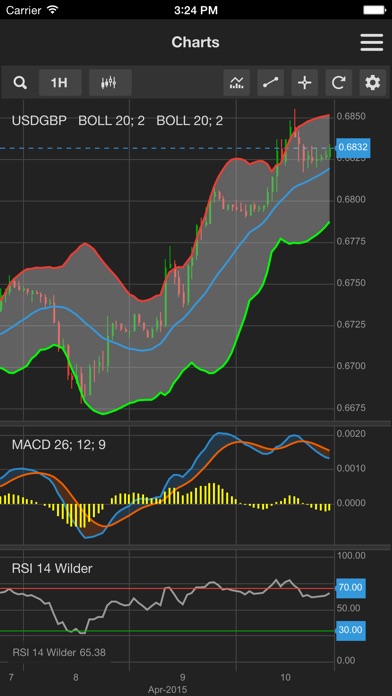This screenshot has height=696, width=392.
Task: Tap the 0.6725 price axis label
Action: click(x=351, y=324)
